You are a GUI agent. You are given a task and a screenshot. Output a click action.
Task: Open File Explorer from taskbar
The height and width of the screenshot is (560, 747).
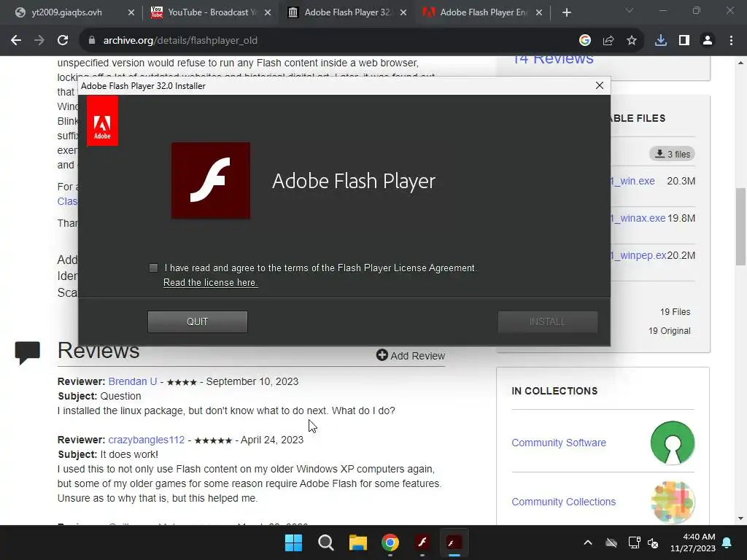357,542
